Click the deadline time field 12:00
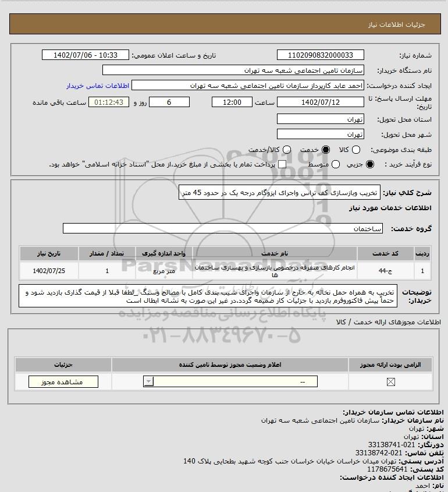 (x=232, y=102)
